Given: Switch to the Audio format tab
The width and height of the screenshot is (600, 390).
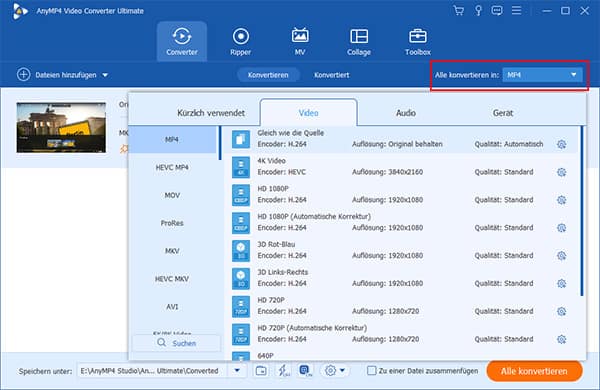Looking at the screenshot, I should tap(406, 113).
